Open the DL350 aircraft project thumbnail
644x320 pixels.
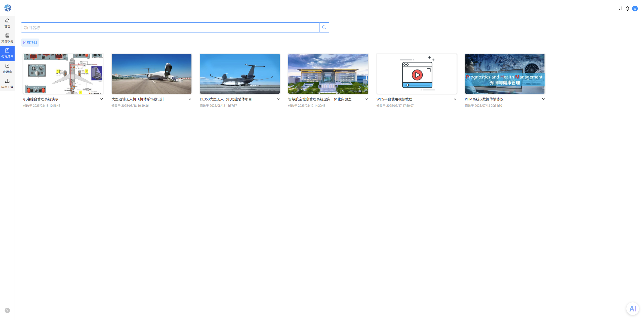[x=240, y=74]
